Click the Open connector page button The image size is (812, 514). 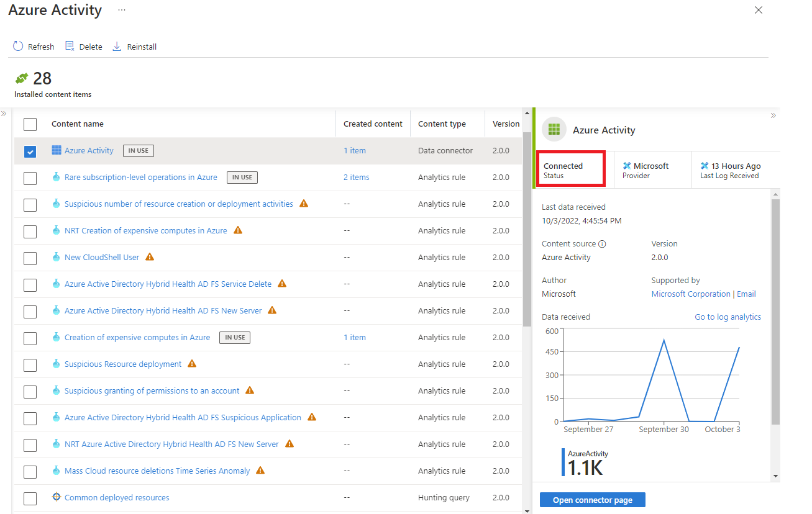(592, 500)
